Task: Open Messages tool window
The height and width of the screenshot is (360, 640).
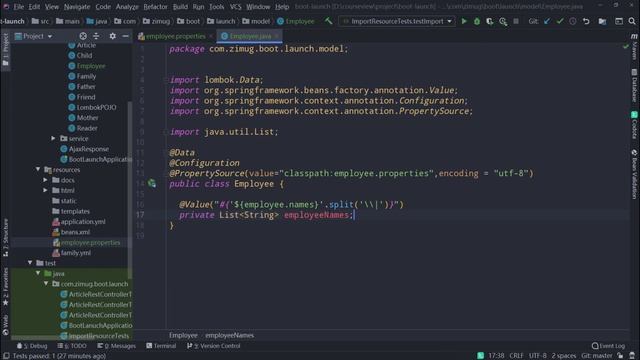Action: (x=116, y=346)
